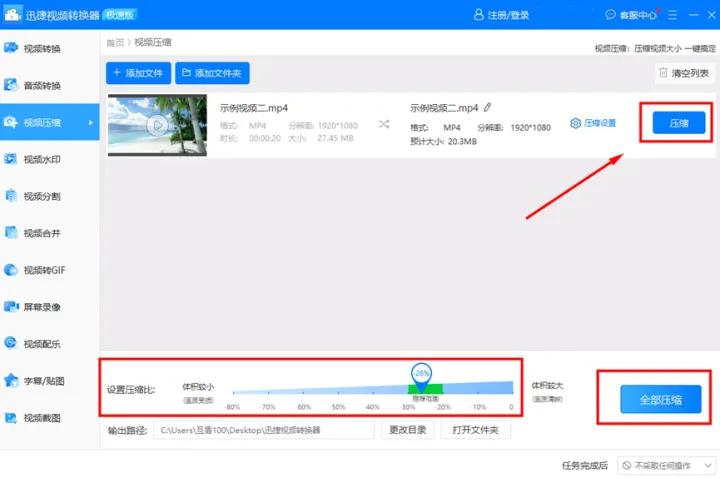The width and height of the screenshot is (720, 478).
Task: Click the 视频合并 sidebar icon
Action: pyautogui.click(x=11, y=233)
